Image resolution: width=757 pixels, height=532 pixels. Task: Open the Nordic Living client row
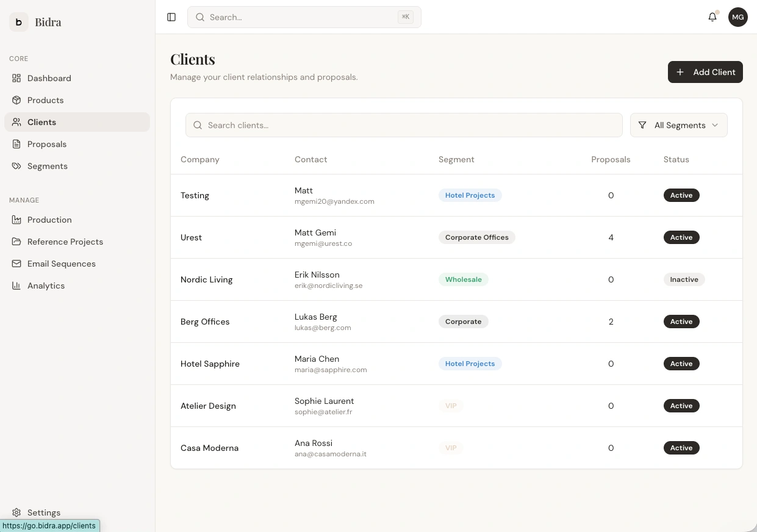coord(207,279)
